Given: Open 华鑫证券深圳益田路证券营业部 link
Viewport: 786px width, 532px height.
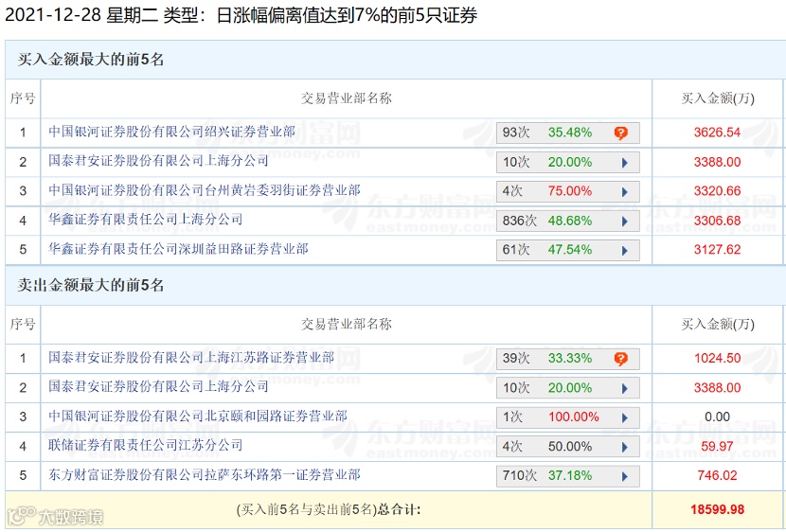Looking at the screenshot, I should click(x=178, y=249).
